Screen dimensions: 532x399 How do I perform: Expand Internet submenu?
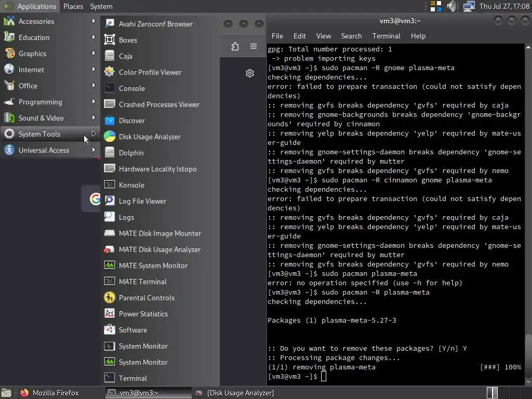(50, 70)
